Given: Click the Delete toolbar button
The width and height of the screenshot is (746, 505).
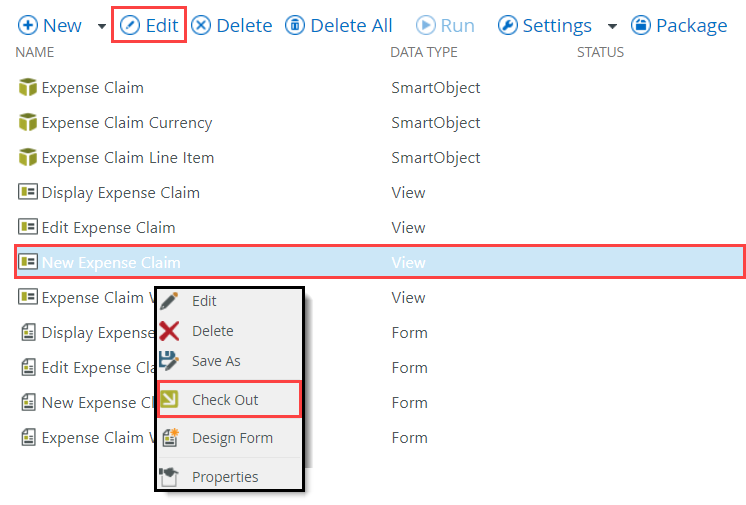Looking at the screenshot, I should point(232,26).
